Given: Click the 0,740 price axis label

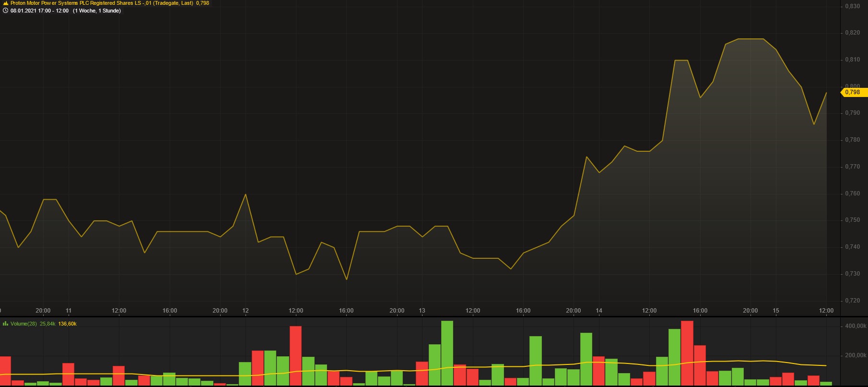Looking at the screenshot, I should point(852,247).
